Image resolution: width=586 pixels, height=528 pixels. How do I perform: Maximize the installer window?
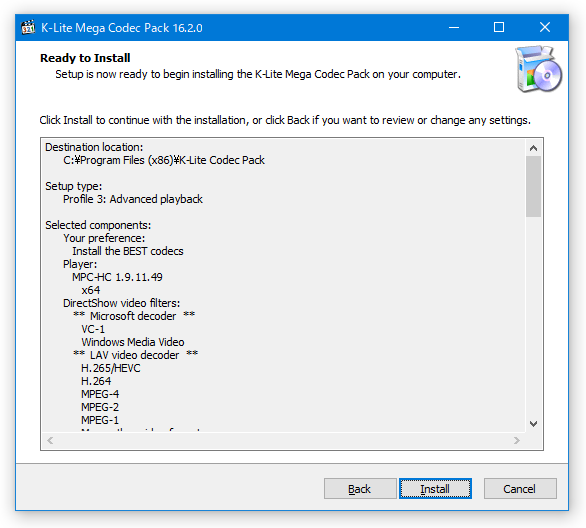click(499, 27)
